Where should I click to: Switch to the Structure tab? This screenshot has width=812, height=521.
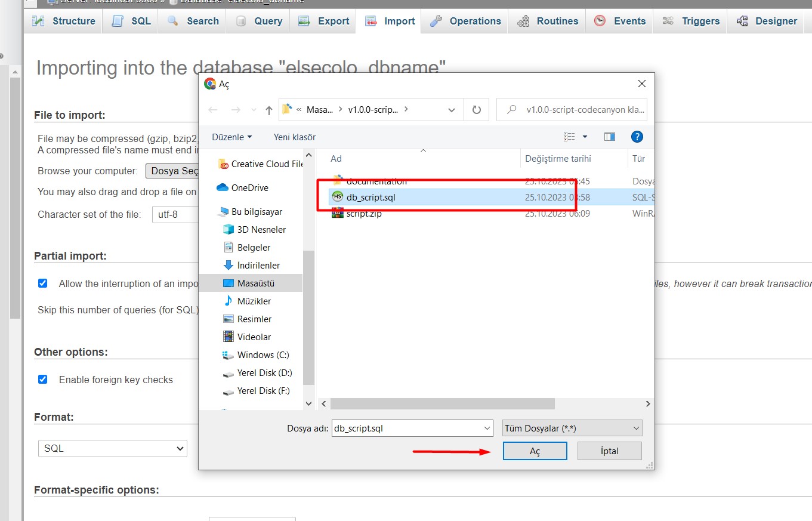(64, 21)
